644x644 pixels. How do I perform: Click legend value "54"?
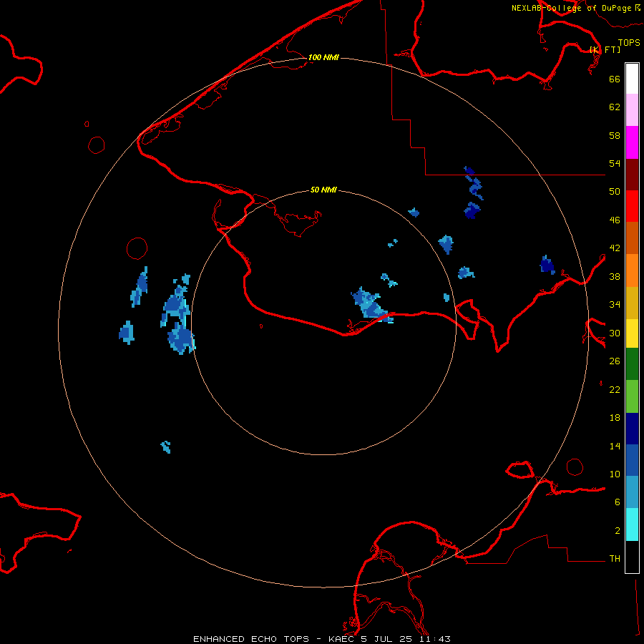coord(615,163)
